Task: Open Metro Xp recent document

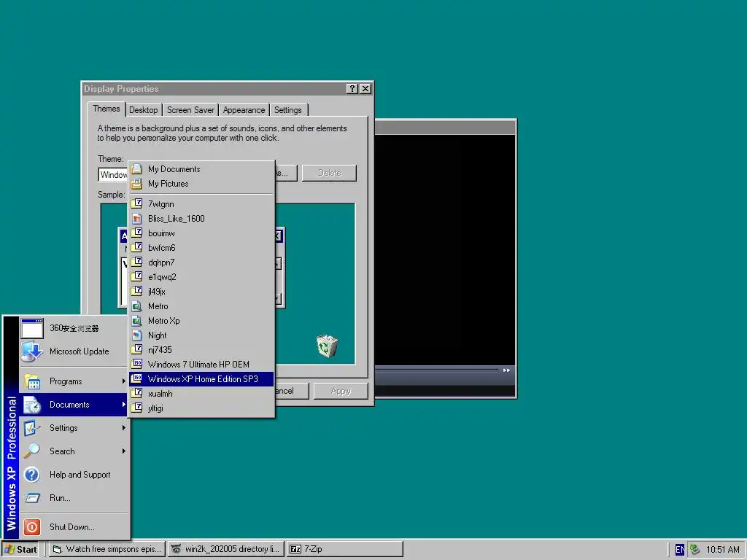Action: pos(201,321)
